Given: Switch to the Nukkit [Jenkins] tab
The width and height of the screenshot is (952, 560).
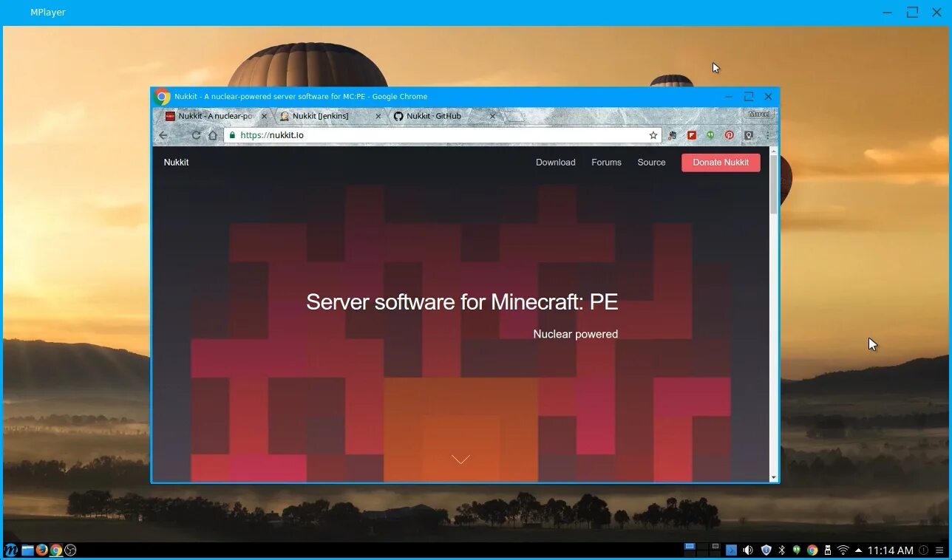Looking at the screenshot, I should click(x=322, y=116).
